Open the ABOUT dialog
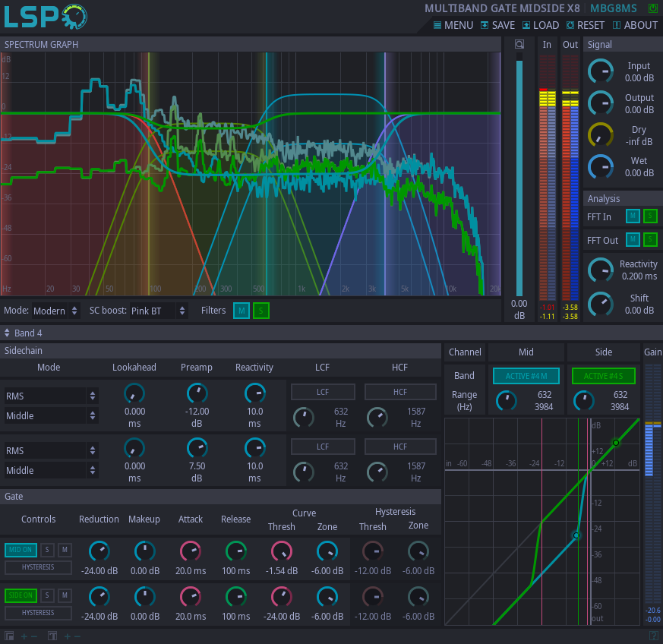Viewport: 663px width, 644px height. coord(635,25)
